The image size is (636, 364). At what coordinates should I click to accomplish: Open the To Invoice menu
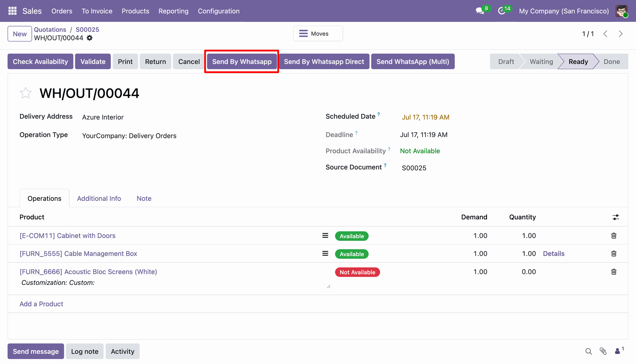coord(97,11)
